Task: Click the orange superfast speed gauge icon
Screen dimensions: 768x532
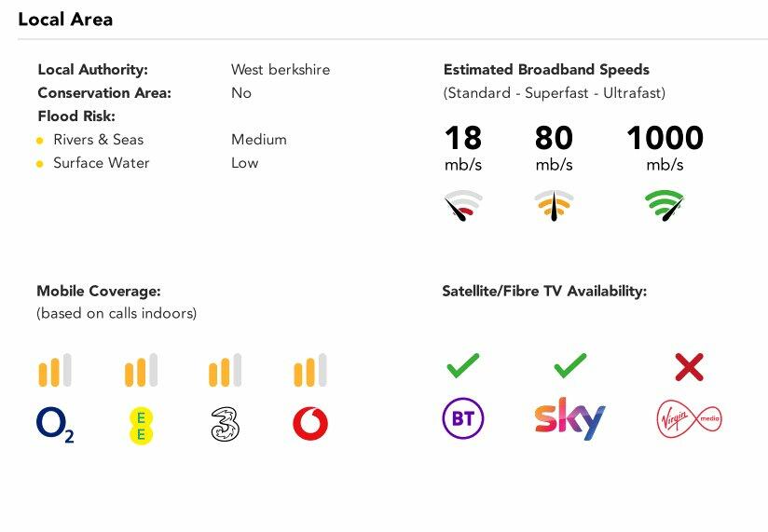Action: pyautogui.click(x=554, y=205)
